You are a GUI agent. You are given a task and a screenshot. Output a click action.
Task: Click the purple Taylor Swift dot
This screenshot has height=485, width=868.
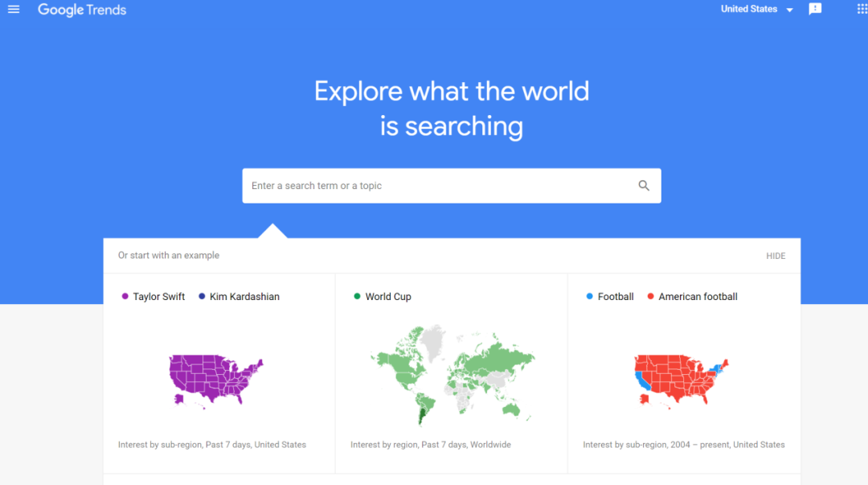coord(125,297)
